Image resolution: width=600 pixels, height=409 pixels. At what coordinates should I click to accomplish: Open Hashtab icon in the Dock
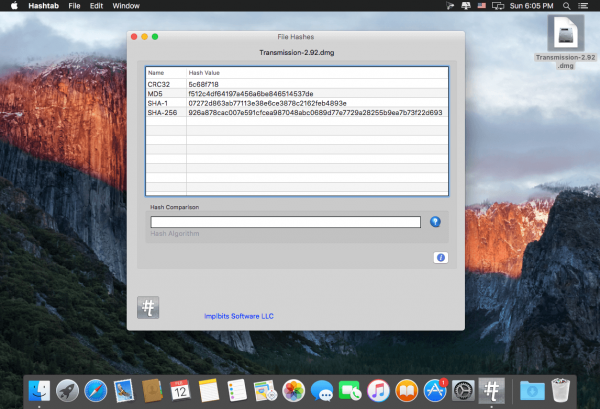(x=492, y=390)
